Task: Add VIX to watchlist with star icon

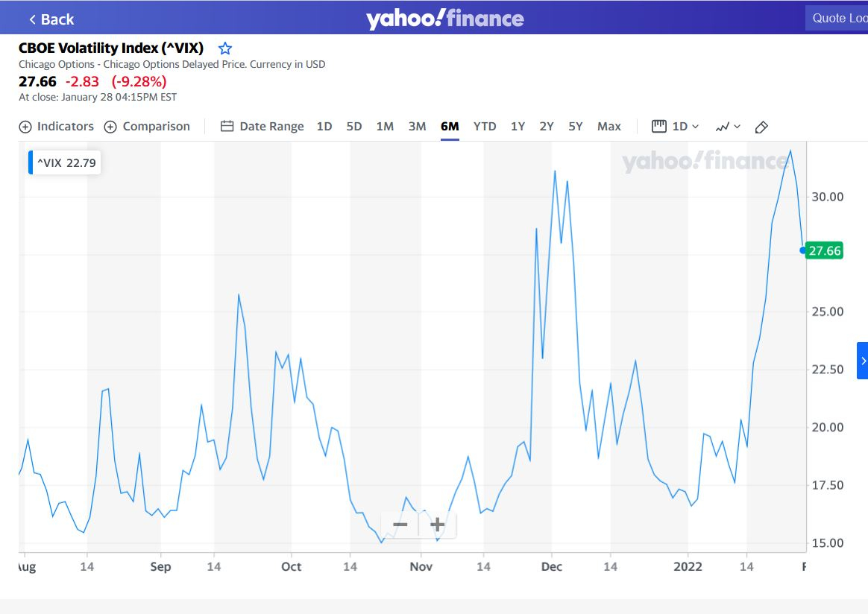Action: click(224, 48)
